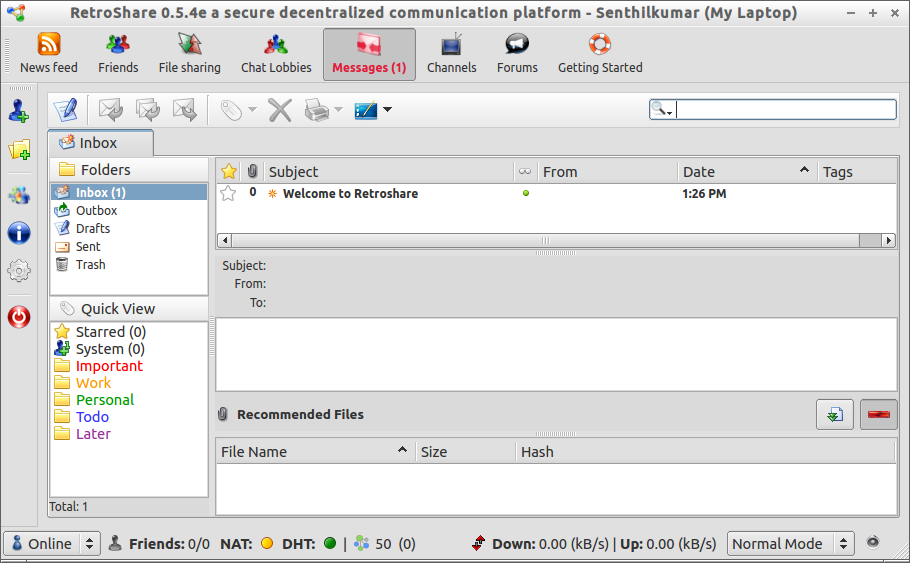Click the message list horizontal scrollbar thumb
The width and height of the screenshot is (910, 563).
(x=546, y=240)
